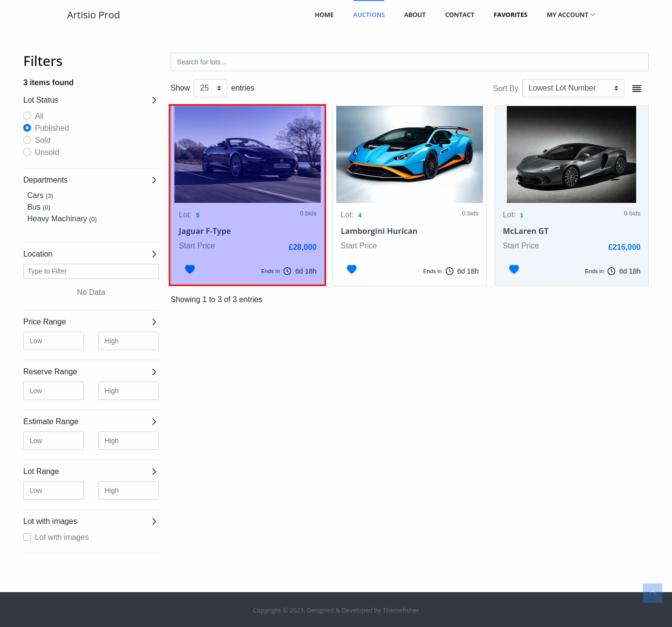Click the Price Range High field
The height and width of the screenshot is (627, 672).
[128, 341]
